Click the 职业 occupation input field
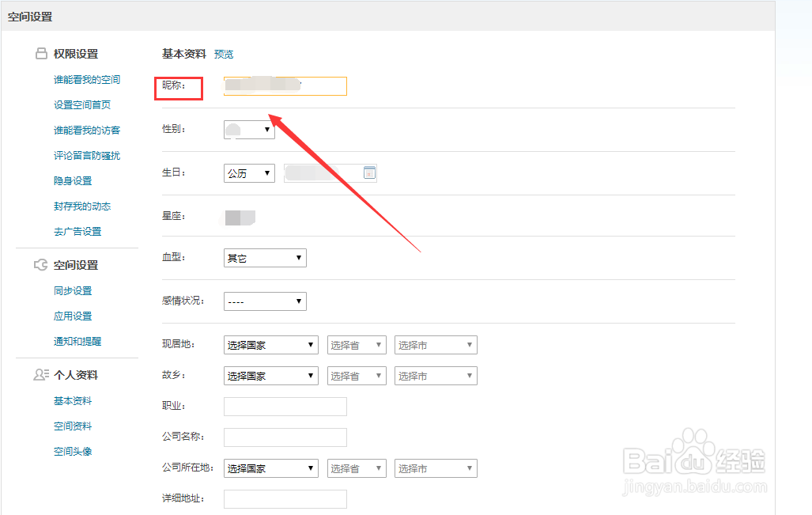Screen dimensions: 812x515 (x=285, y=406)
